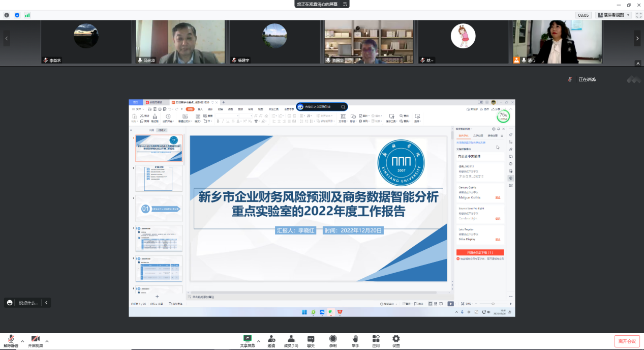Start recording with the 录制 icon
The height and width of the screenshot is (350, 644).
[333, 340]
